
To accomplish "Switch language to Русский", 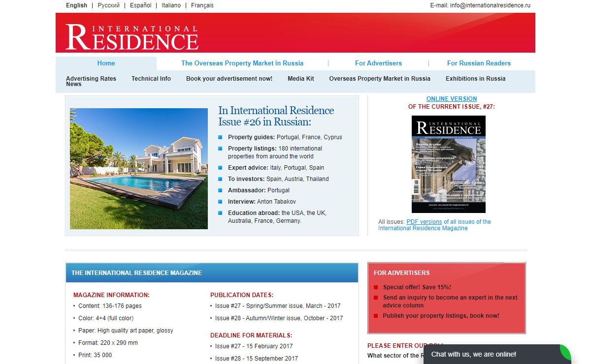I will coord(108,5).
